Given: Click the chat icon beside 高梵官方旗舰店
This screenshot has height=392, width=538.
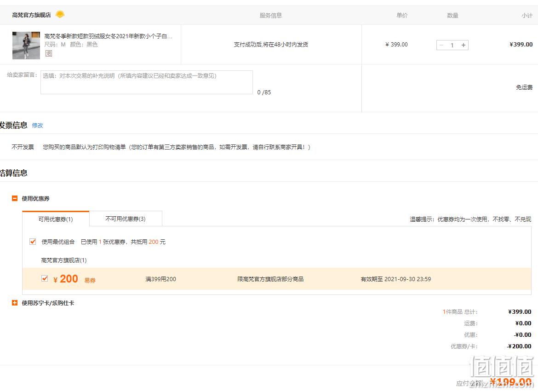Looking at the screenshot, I should pos(60,14).
